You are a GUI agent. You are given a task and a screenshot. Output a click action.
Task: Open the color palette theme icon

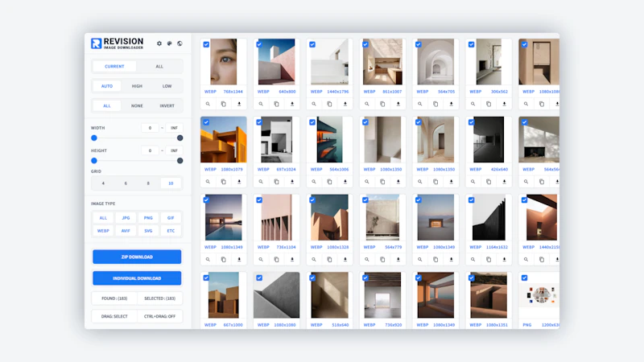point(169,43)
